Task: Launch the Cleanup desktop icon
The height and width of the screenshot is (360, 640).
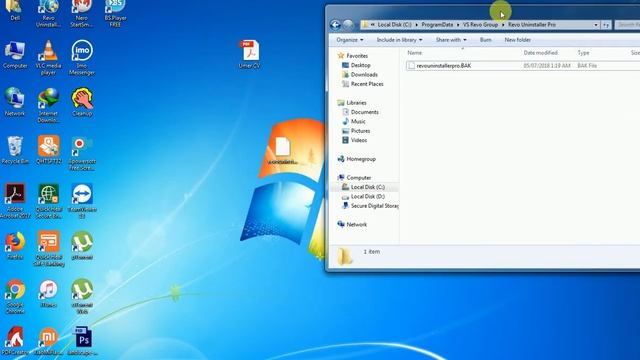Action: (82, 102)
